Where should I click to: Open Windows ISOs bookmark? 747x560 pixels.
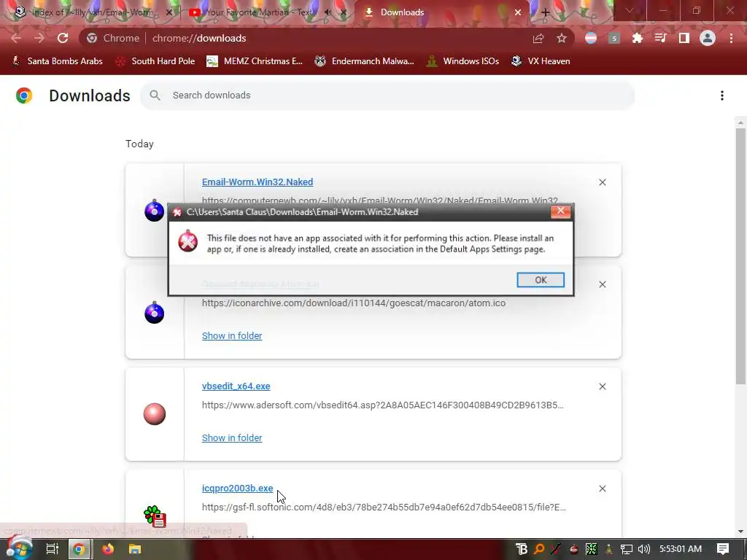point(462,61)
